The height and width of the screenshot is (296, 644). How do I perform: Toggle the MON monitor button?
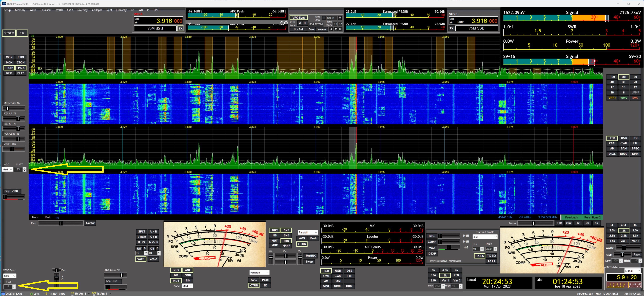click(x=9, y=57)
